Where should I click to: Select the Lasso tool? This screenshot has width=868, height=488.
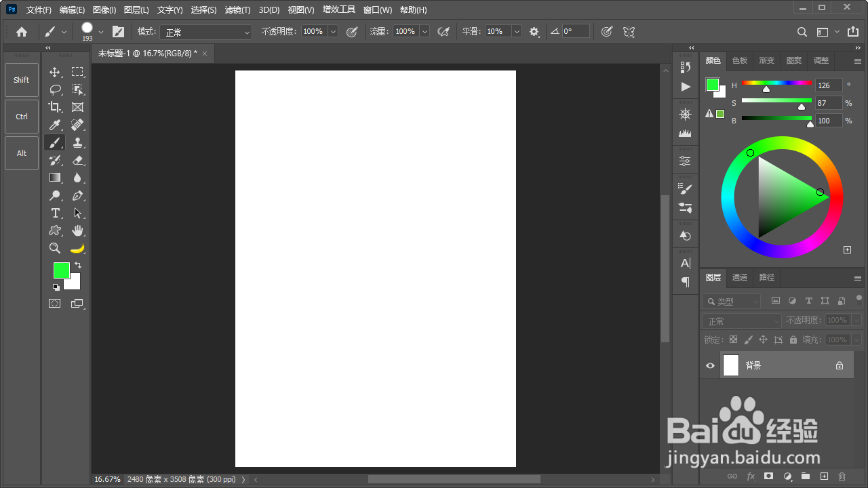[55, 89]
